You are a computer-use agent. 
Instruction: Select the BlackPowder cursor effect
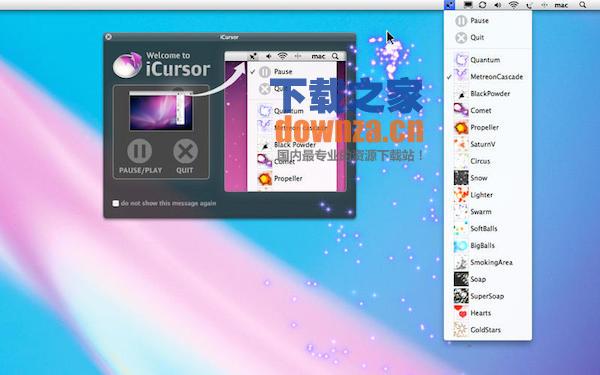488,93
